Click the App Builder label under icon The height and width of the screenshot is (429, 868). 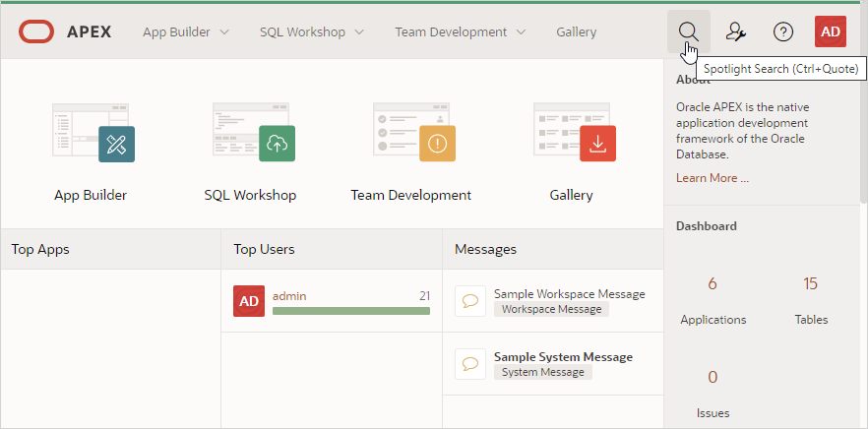[91, 195]
